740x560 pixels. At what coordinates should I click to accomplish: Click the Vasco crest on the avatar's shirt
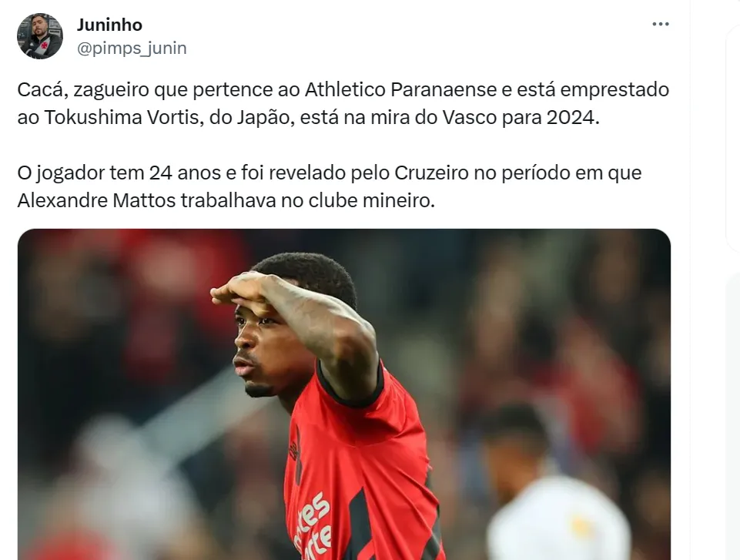(x=44, y=45)
